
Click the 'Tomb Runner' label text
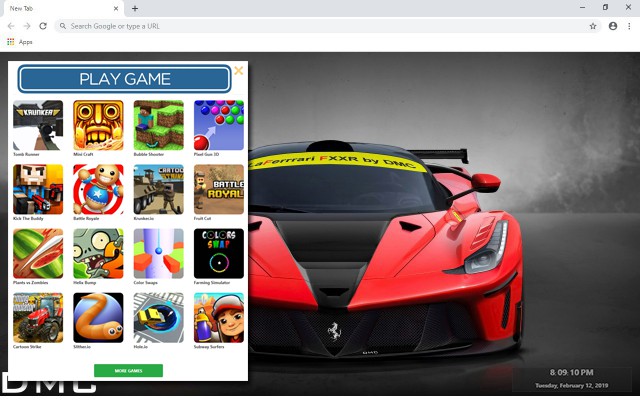(x=26, y=154)
